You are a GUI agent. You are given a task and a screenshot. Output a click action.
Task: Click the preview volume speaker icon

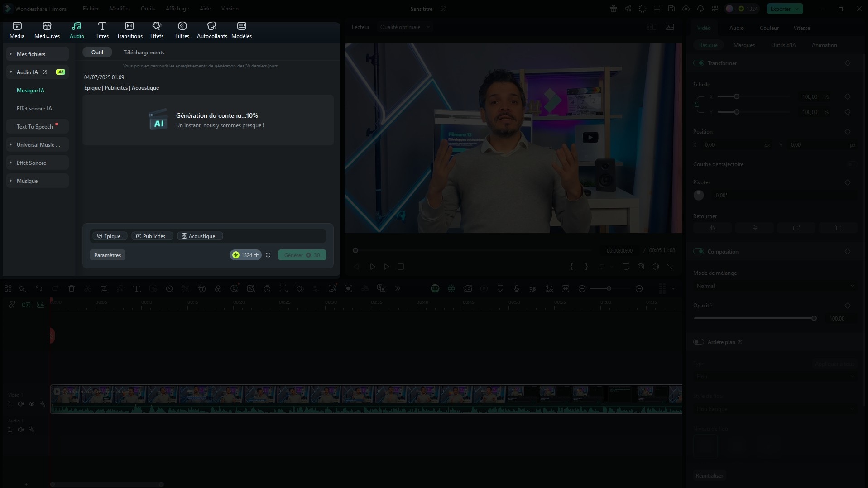[x=655, y=267]
